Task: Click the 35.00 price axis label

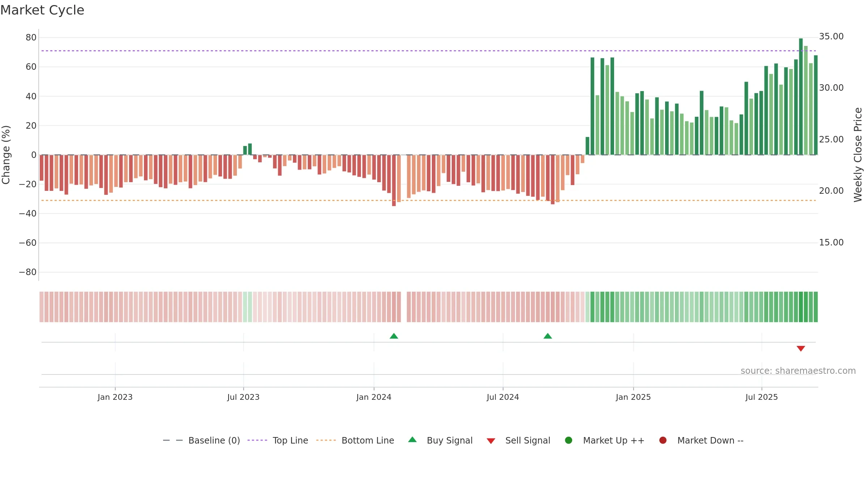Action: click(831, 37)
